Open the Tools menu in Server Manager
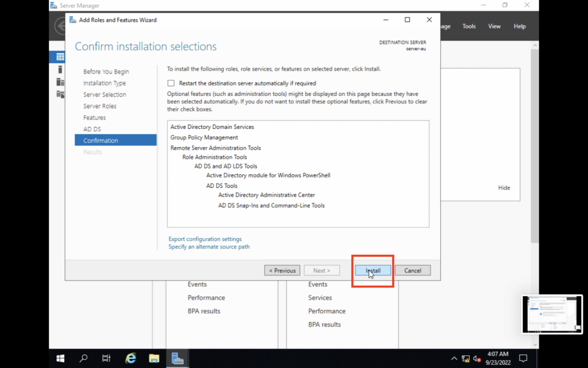 click(469, 26)
